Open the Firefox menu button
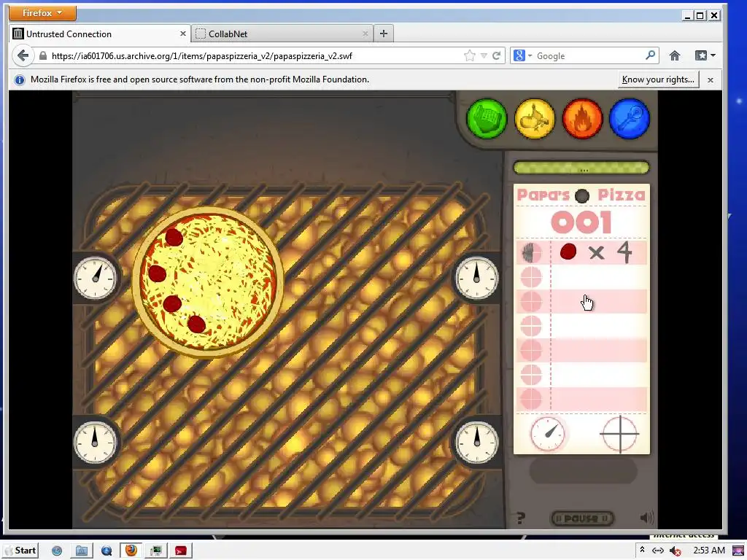The width and height of the screenshot is (747, 560). coord(42,13)
